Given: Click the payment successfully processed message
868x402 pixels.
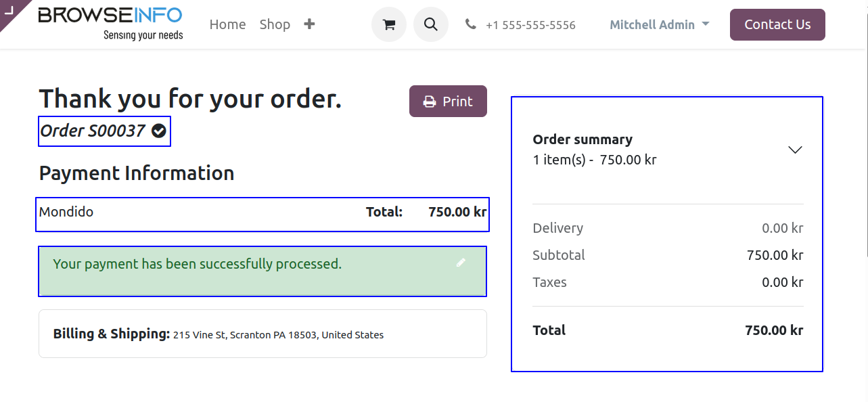Looking at the screenshot, I should pyautogui.click(x=198, y=265).
